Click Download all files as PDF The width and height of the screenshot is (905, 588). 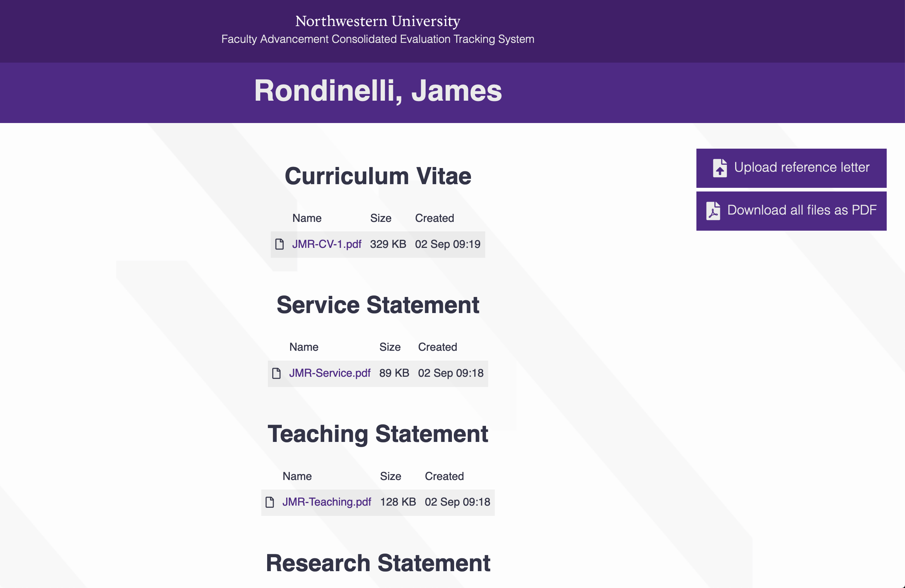coord(791,211)
